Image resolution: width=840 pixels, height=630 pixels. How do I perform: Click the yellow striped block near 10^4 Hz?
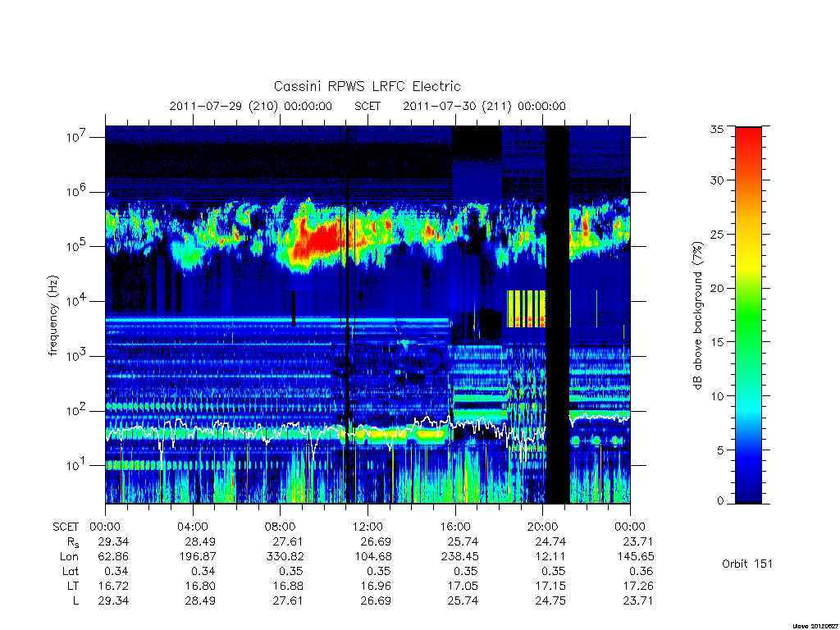click(526, 308)
